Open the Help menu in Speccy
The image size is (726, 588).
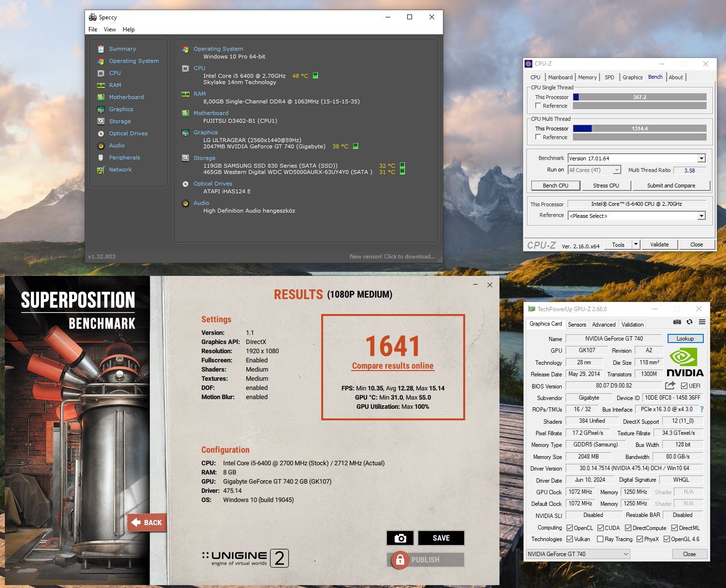coord(128,29)
